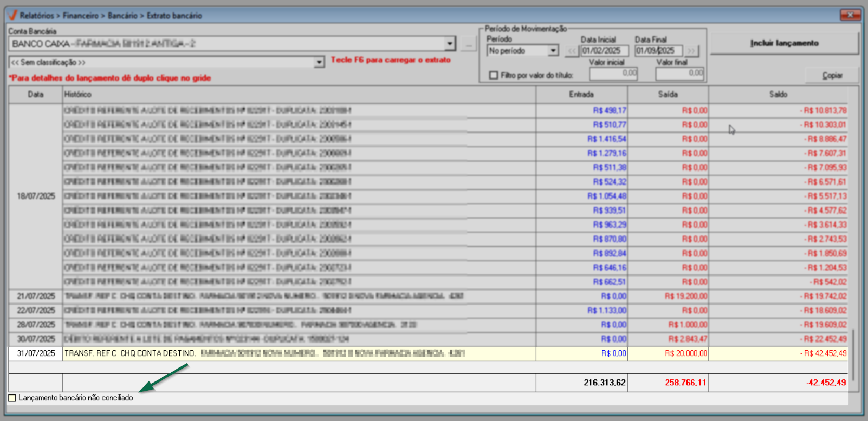Image resolution: width=868 pixels, height=421 pixels.
Task: Close the Extrato bancário window
Action: (850, 15)
